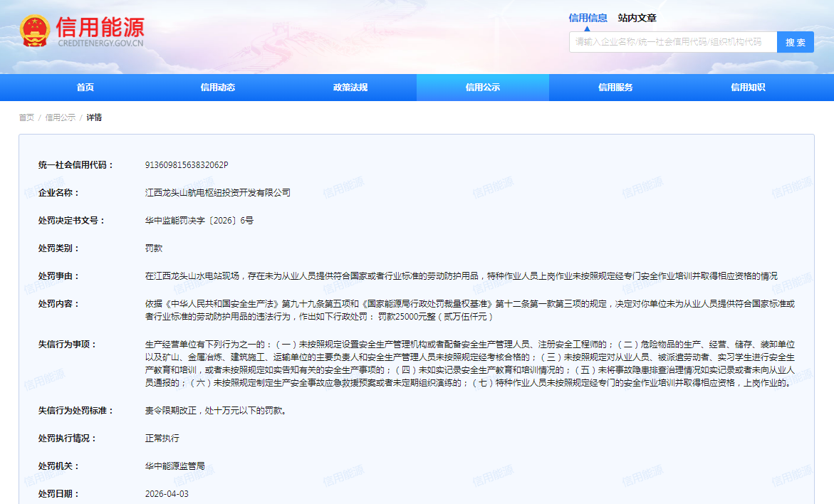
Task: Select the 信用信息 search tab
Action: tap(588, 18)
